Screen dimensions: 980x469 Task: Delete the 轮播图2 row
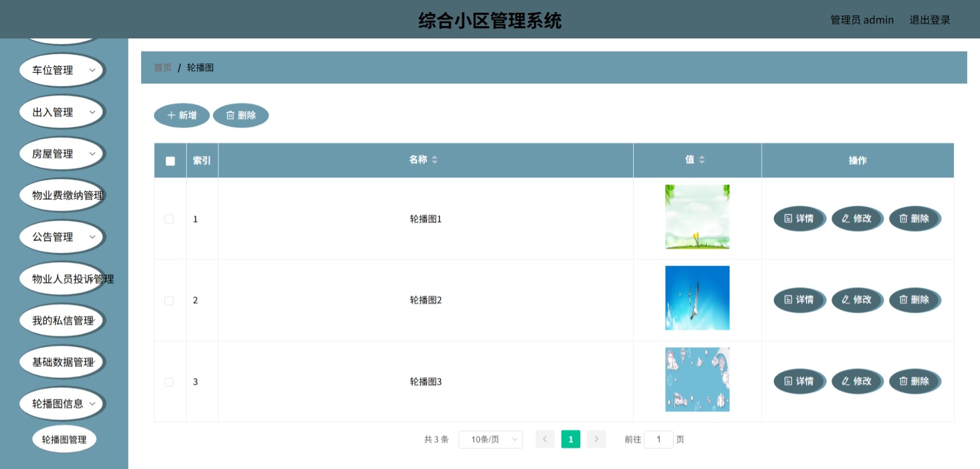click(915, 300)
